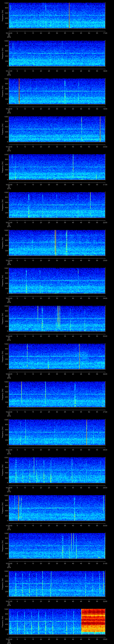Select the red vertical line in the 18:16 spectrogram
The height and width of the screenshot is (644, 114).
point(69,16)
